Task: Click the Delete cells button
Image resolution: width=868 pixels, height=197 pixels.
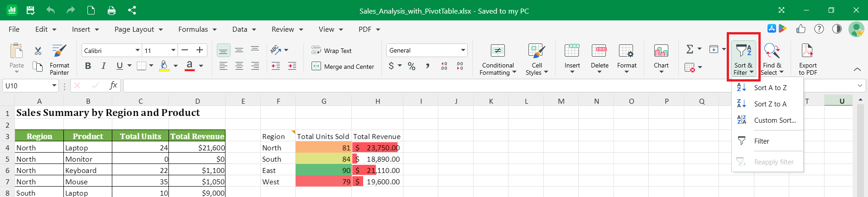Action: [599, 60]
